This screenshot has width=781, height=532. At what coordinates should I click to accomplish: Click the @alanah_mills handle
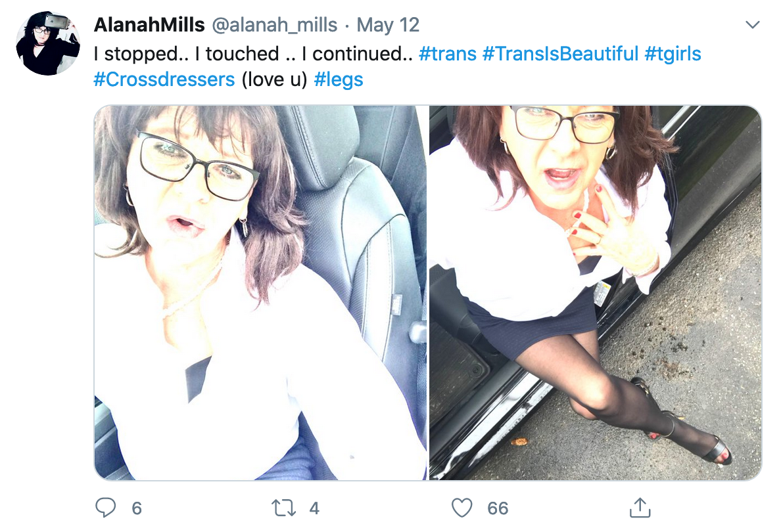pyautogui.click(x=274, y=25)
